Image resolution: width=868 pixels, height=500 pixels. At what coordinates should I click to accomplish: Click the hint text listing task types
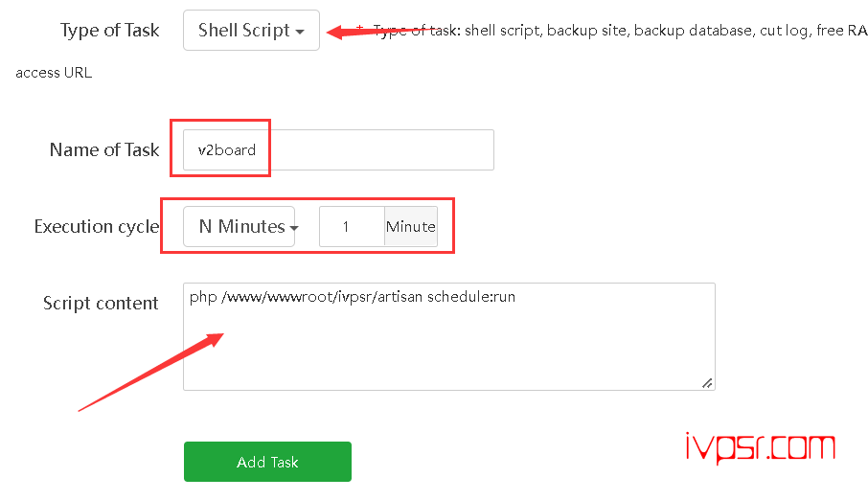[x=620, y=31]
